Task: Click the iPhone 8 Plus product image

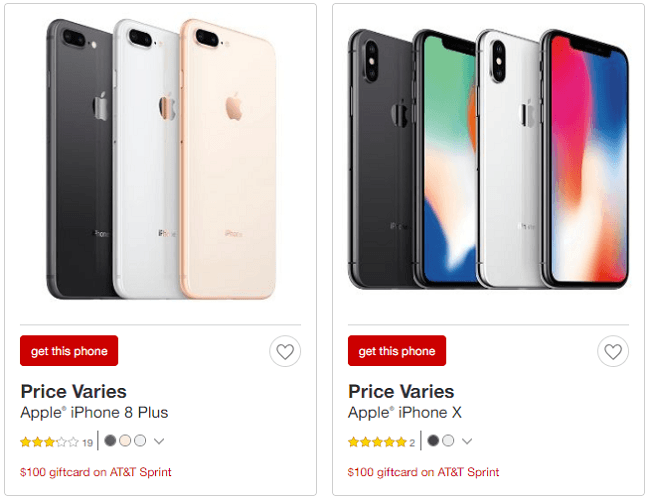Action: tap(161, 159)
